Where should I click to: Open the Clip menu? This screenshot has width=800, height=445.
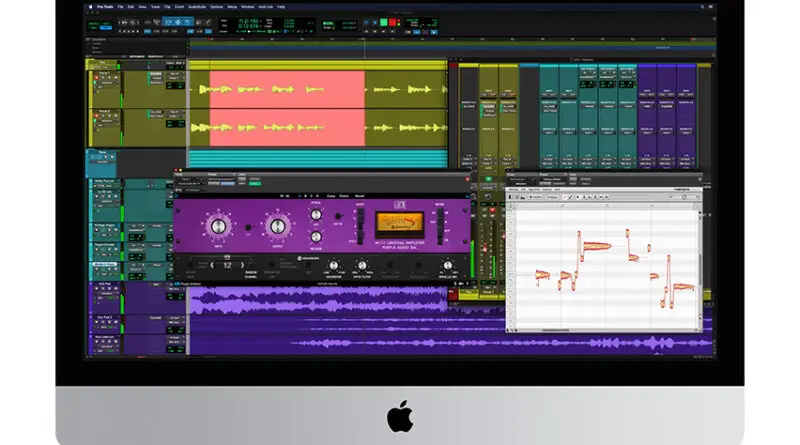(x=167, y=7)
